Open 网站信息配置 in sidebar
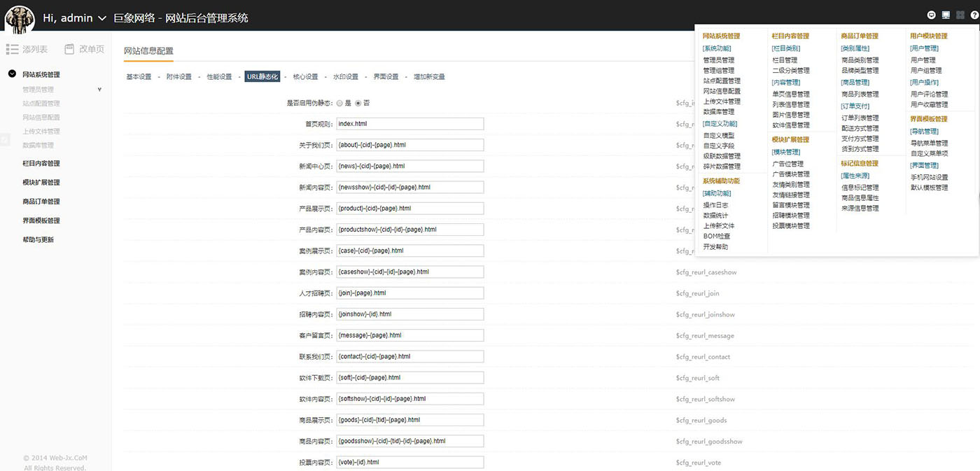The image size is (980, 471). [41, 118]
